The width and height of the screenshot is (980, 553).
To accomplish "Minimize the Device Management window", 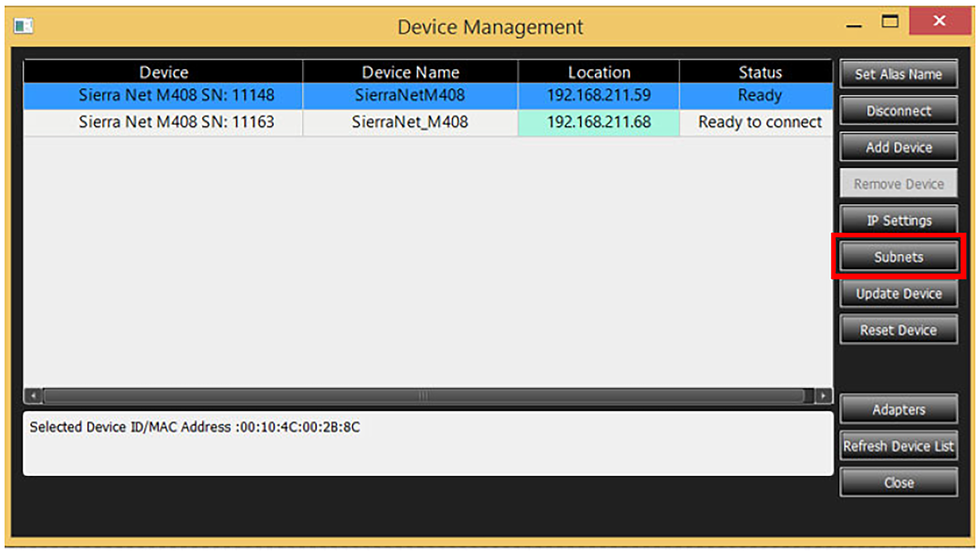I will coord(854,26).
